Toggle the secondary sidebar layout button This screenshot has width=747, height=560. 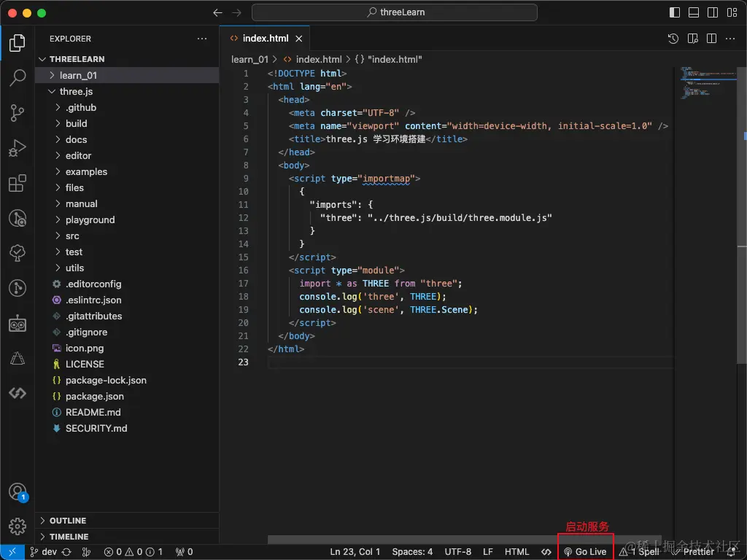(712, 12)
